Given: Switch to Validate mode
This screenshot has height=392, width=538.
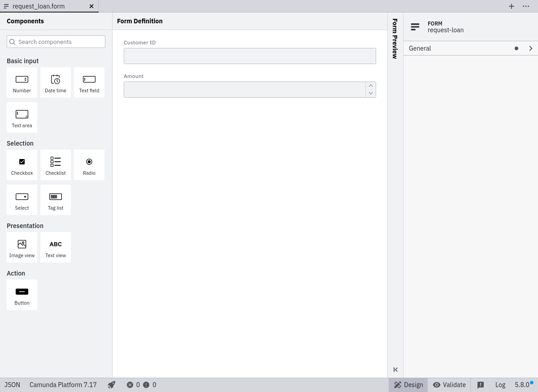Looking at the screenshot, I should [449, 385].
